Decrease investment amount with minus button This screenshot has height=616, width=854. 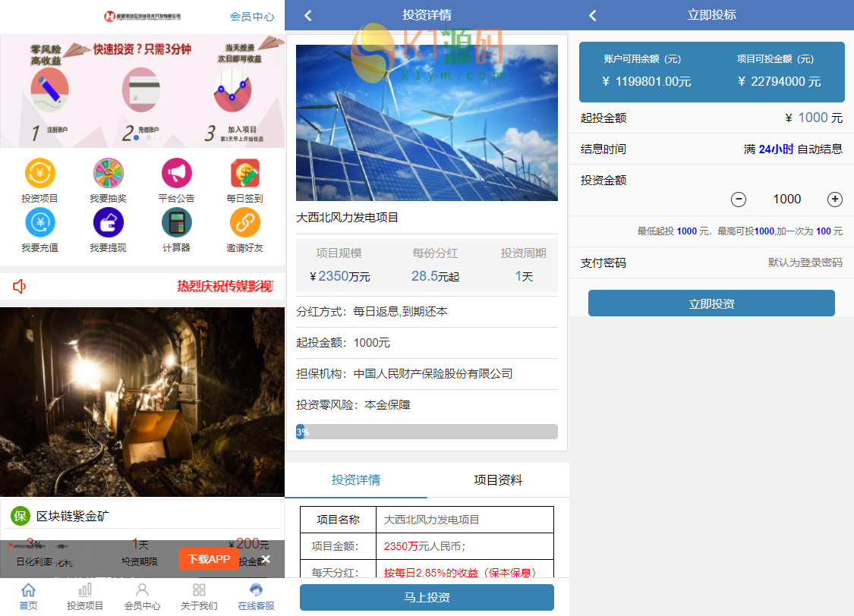point(739,200)
